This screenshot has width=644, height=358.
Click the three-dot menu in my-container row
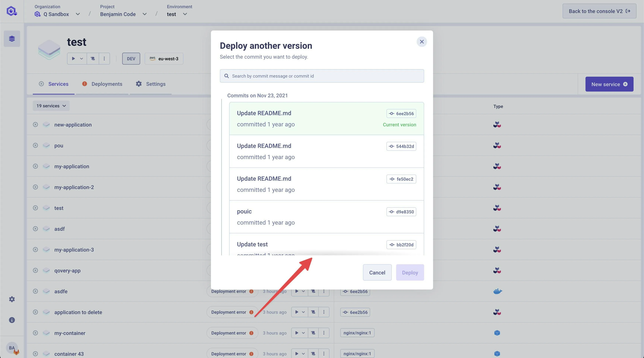324,333
